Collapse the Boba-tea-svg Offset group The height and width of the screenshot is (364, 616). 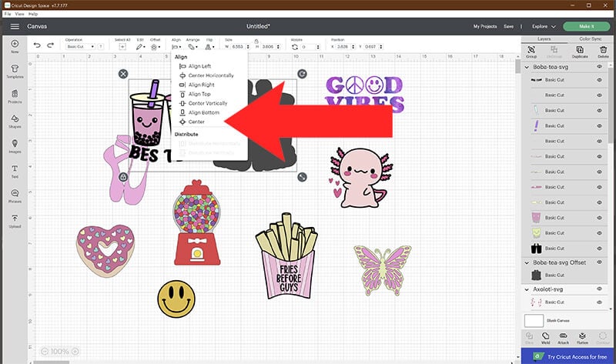tap(527, 262)
